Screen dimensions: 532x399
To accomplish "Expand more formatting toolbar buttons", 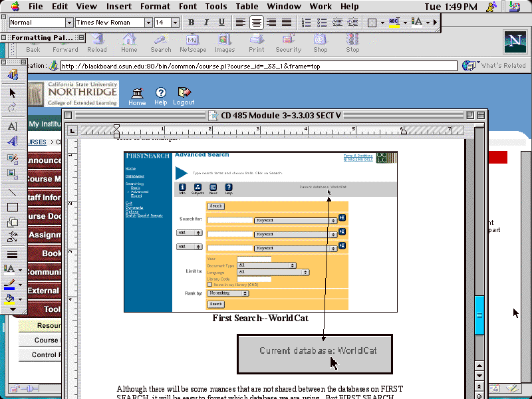I will point(436,23).
